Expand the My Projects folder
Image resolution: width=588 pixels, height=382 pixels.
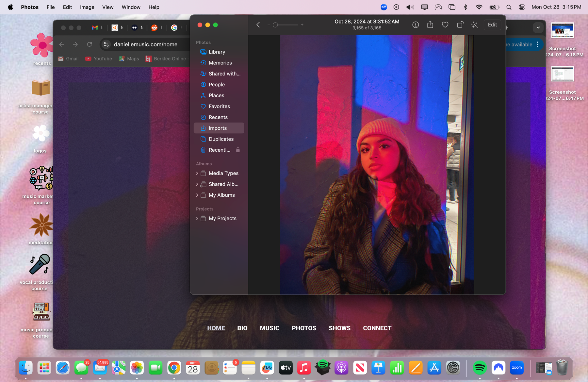click(197, 219)
